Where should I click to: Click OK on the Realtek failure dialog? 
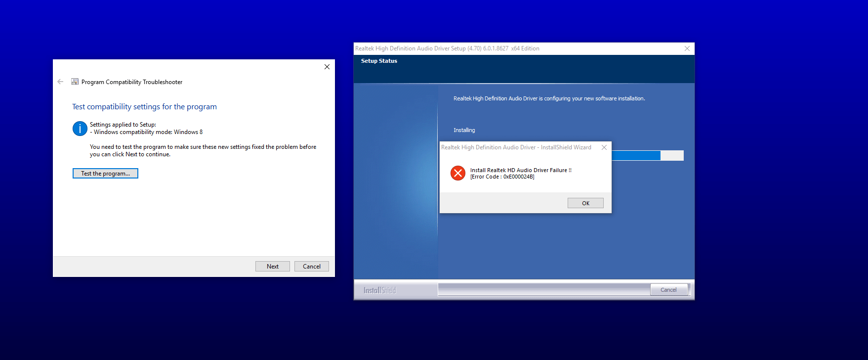point(585,203)
